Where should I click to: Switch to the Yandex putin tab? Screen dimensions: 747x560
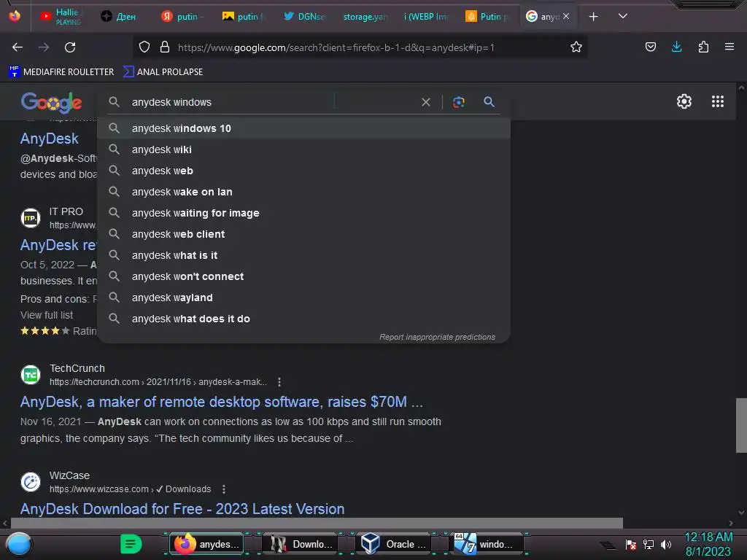[x=183, y=17]
